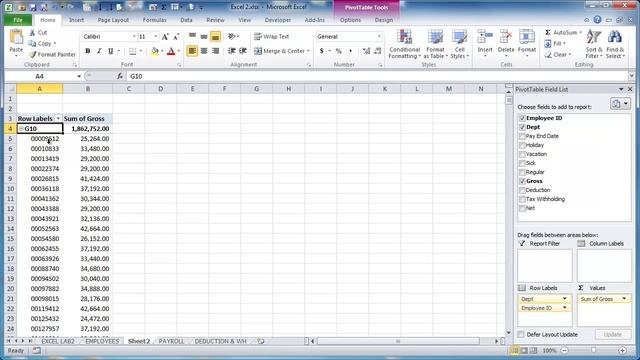Switch to the Page Layout tab

[113, 20]
